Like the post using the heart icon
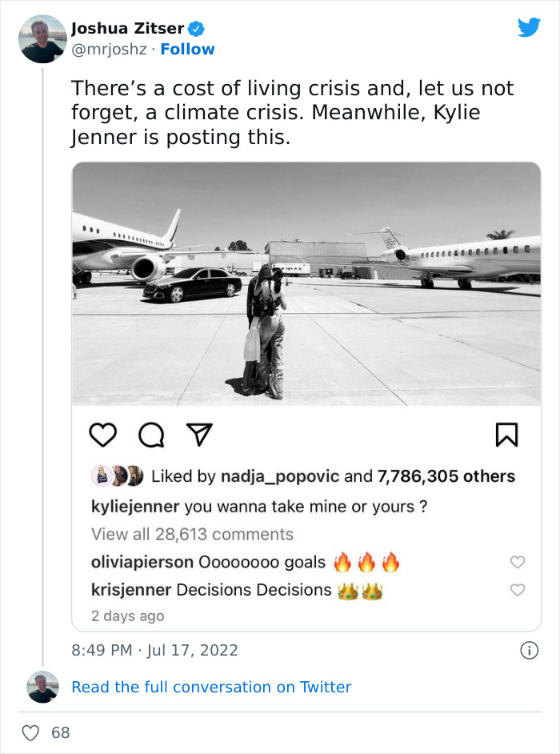This screenshot has width=560, height=754. coord(104,433)
